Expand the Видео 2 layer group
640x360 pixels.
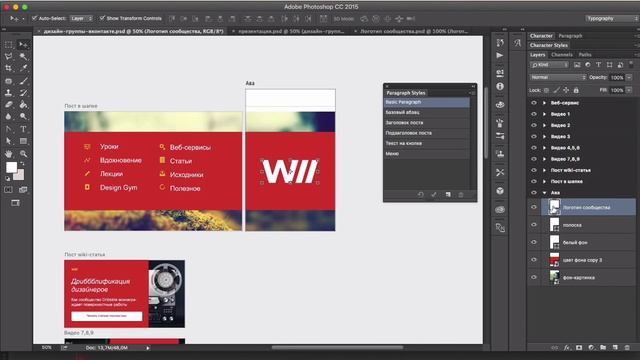point(544,125)
